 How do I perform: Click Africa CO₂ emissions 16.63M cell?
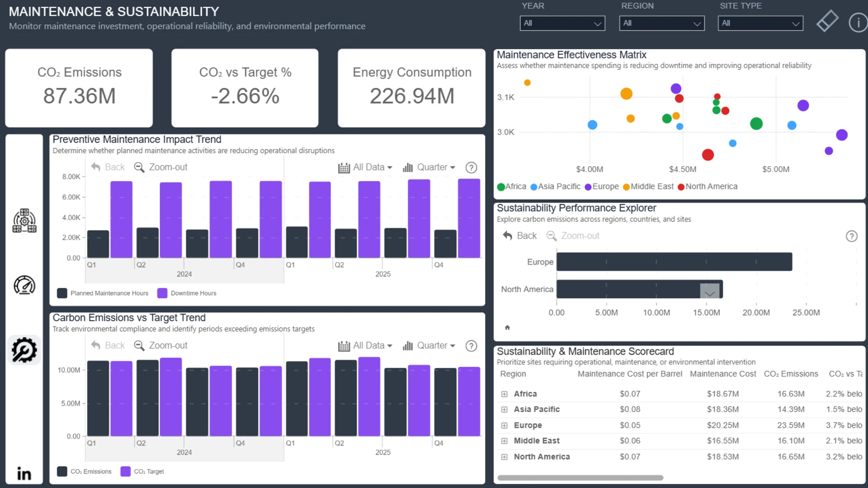(x=791, y=394)
